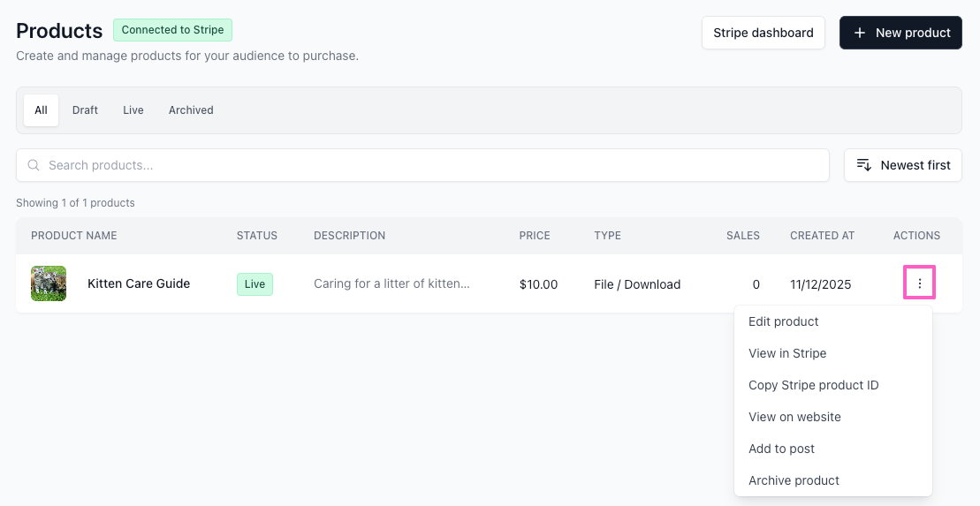Switch to the Draft tab
Image resolution: width=980 pixels, height=506 pixels.
click(85, 110)
